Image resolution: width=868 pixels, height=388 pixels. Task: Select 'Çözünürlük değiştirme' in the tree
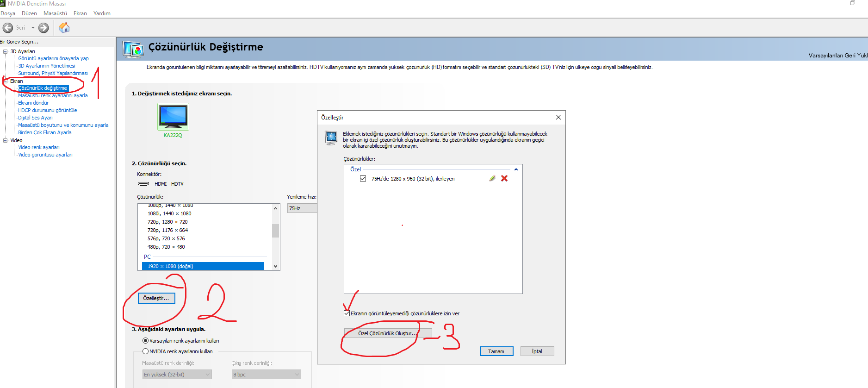[x=43, y=88]
